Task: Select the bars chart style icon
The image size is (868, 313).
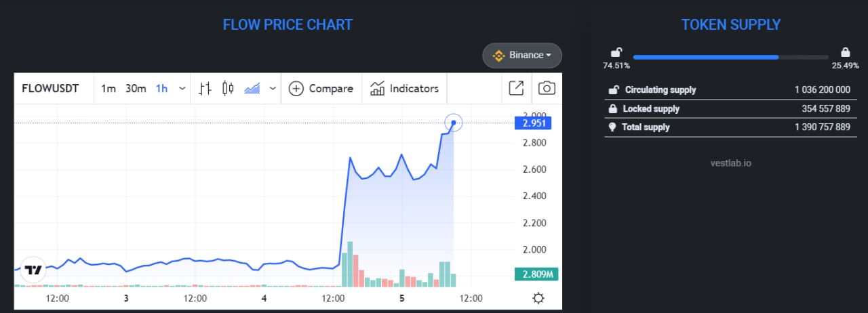Action: (x=206, y=89)
